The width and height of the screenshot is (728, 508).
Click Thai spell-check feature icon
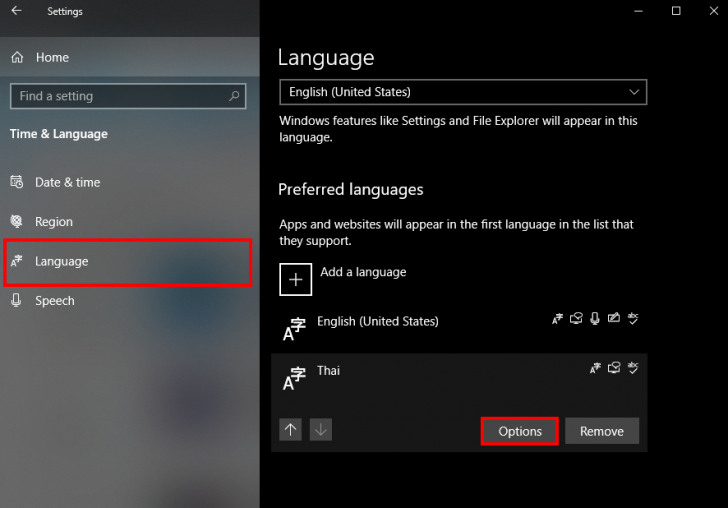coord(633,368)
